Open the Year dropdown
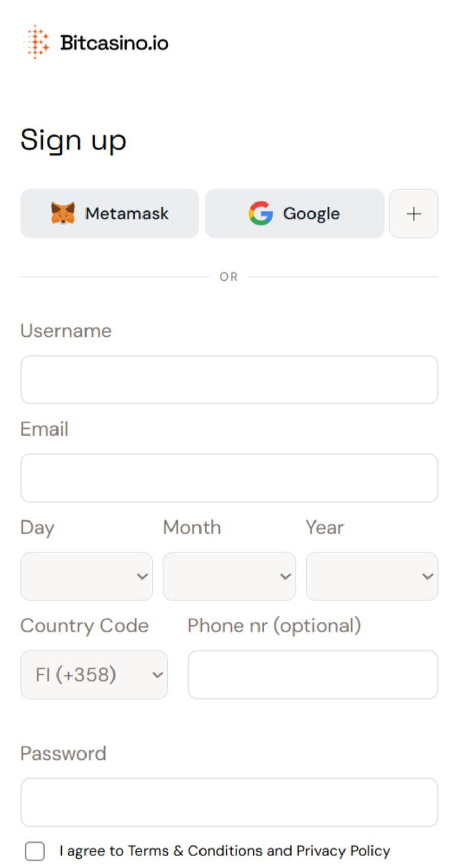Screen dimensions: 458x868 click(371, 576)
